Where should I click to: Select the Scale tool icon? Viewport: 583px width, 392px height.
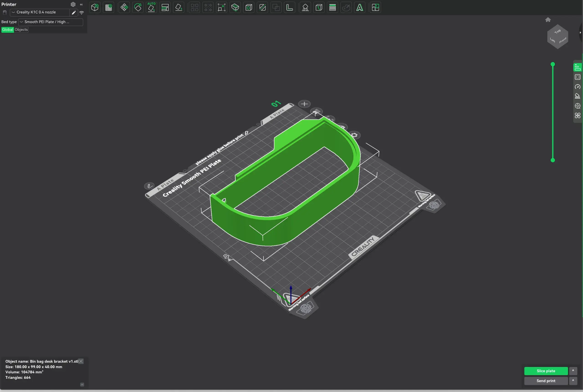click(221, 8)
